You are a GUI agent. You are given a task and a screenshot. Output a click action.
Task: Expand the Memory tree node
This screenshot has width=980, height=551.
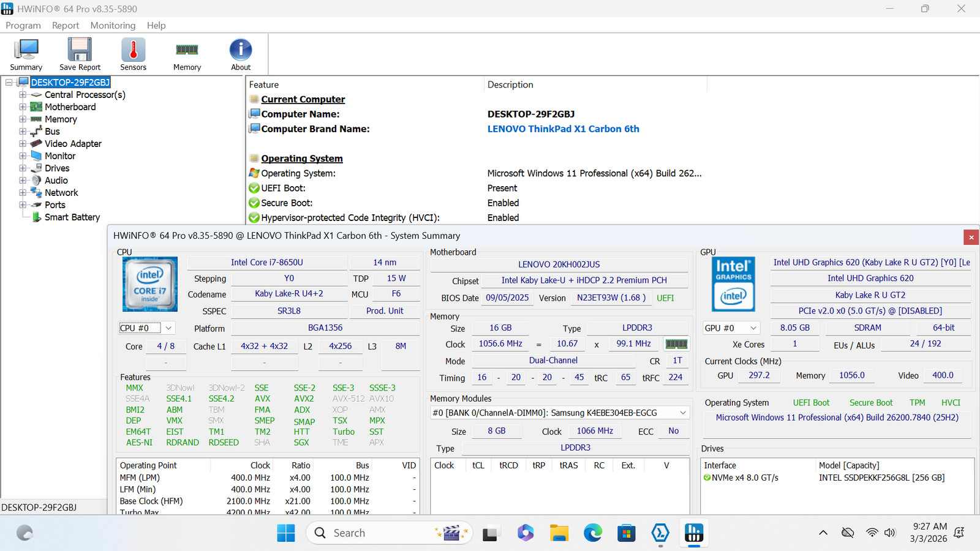click(23, 119)
